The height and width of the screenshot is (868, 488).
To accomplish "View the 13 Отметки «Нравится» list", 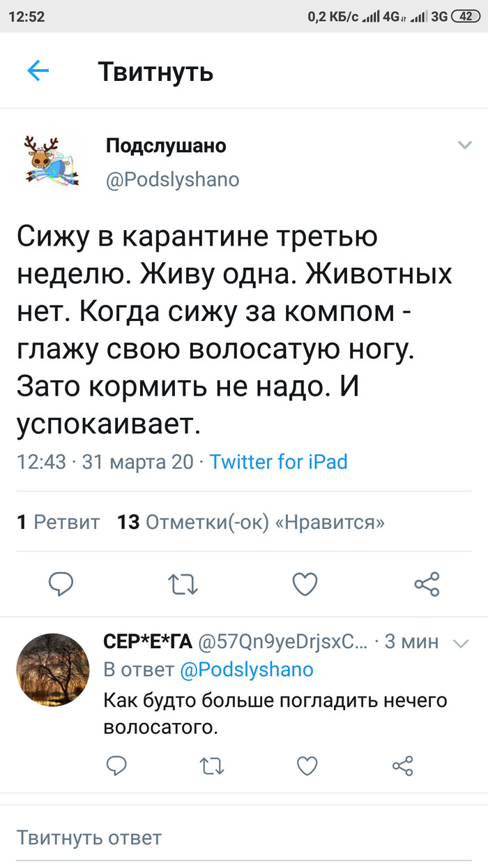I will point(251,522).
